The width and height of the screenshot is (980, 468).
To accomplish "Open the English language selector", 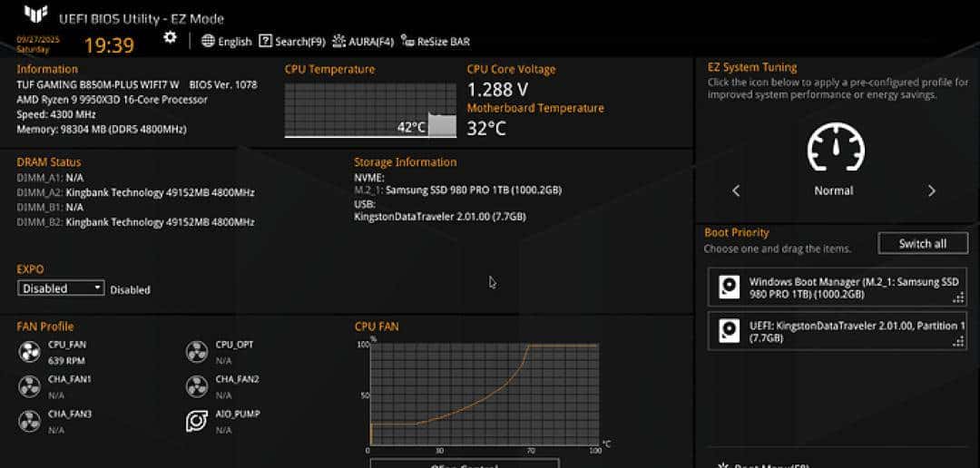I will point(227,41).
